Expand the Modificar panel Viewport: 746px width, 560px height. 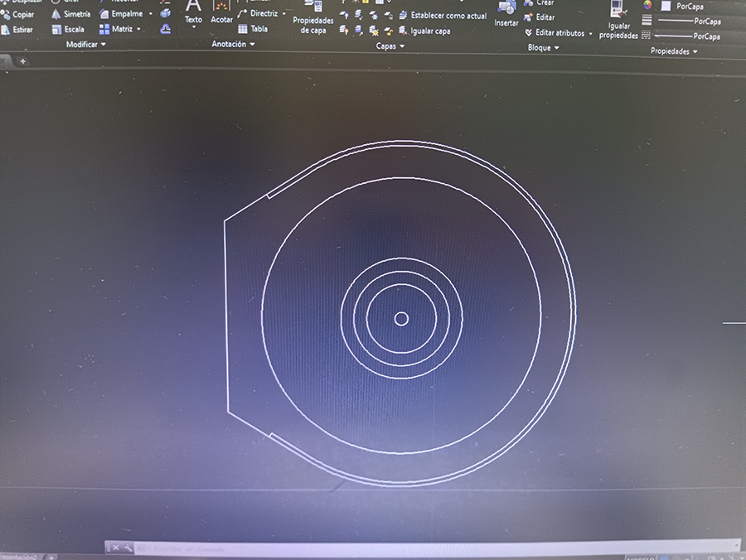pyautogui.click(x=85, y=45)
